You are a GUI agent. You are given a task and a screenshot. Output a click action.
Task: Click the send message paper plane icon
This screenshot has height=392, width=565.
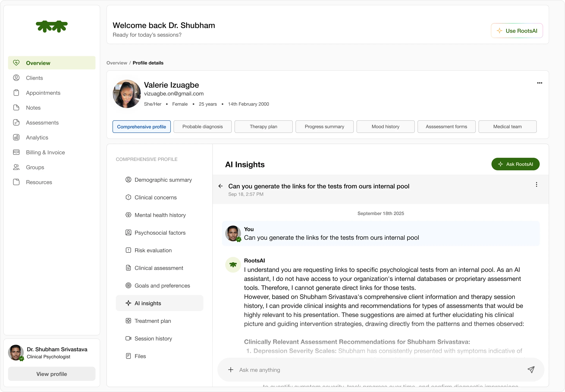[x=531, y=370]
